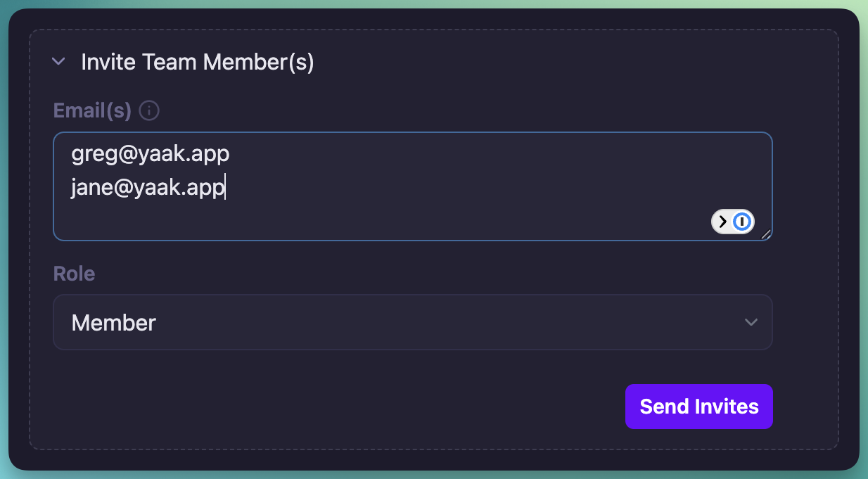The image size is (868, 479).
Task: Click the 1Password icon in the emails field
Action: tap(742, 222)
